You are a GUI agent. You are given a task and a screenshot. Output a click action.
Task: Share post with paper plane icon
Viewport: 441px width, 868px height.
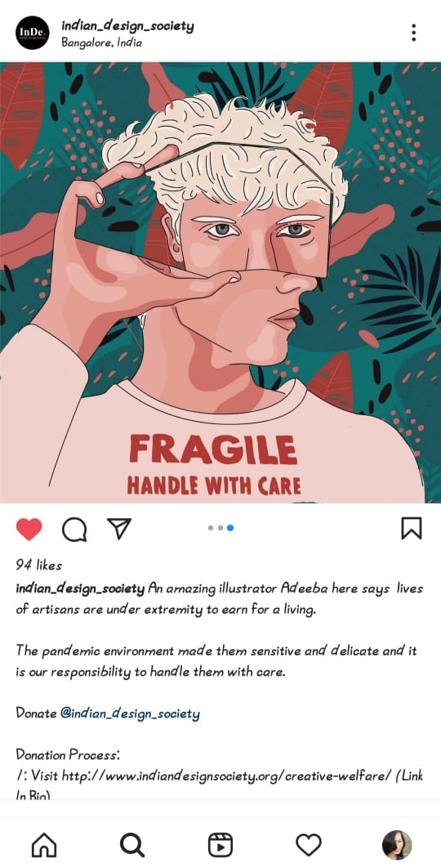click(119, 529)
